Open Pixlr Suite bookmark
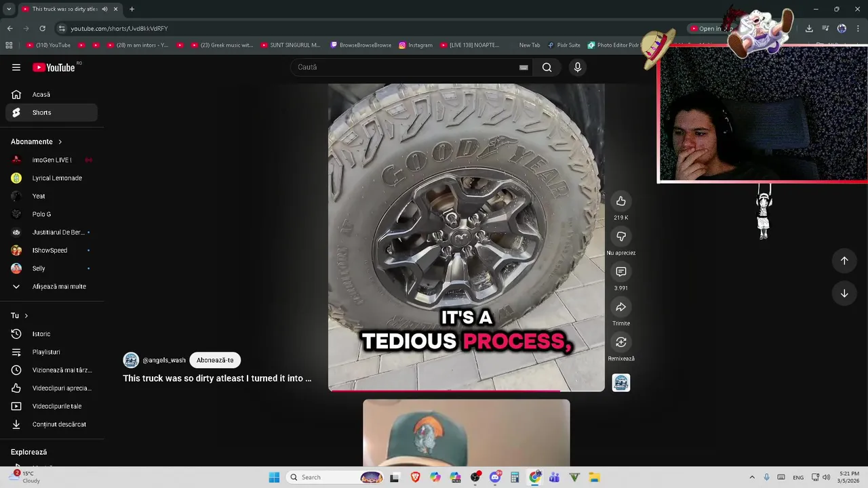The width and height of the screenshot is (868, 488). coord(564,45)
